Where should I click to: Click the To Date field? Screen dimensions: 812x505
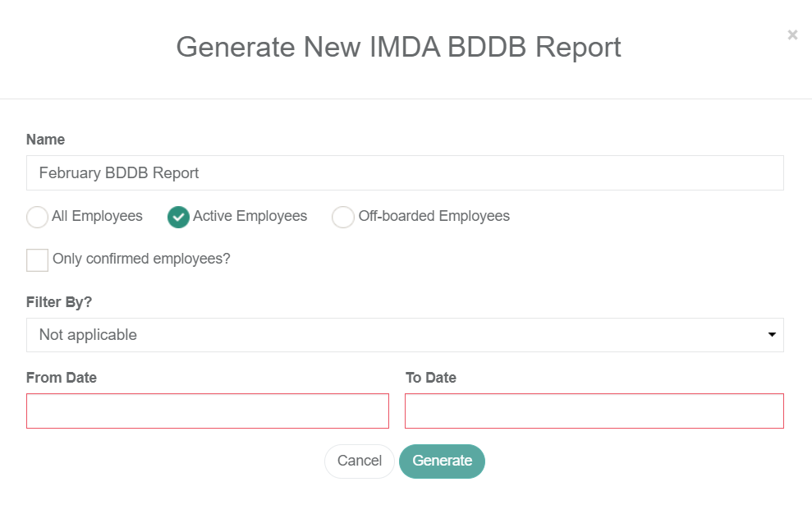point(594,411)
